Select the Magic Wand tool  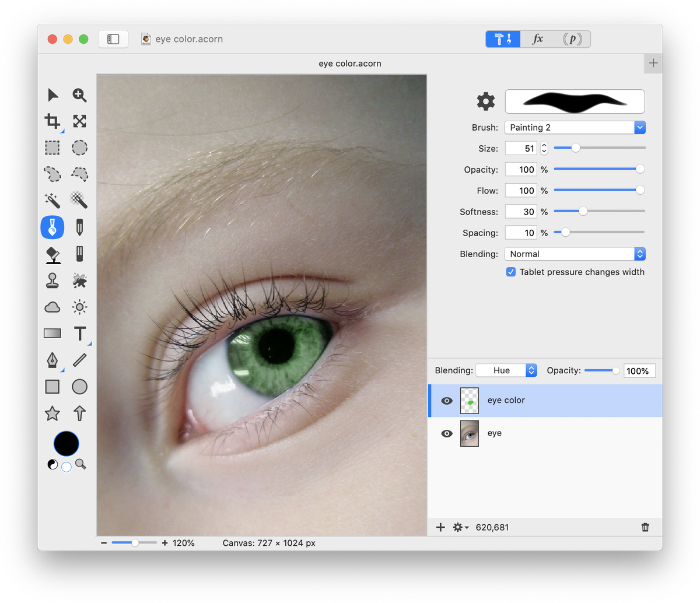pyautogui.click(x=52, y=201)
